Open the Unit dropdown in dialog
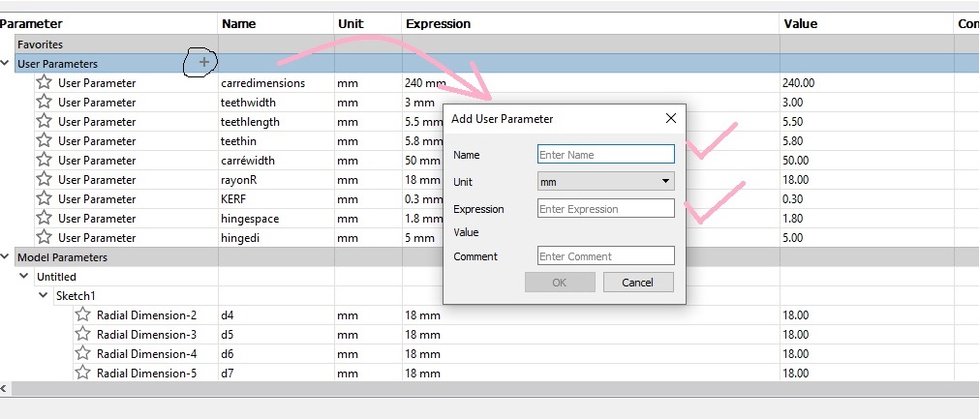 pos(605,181)
